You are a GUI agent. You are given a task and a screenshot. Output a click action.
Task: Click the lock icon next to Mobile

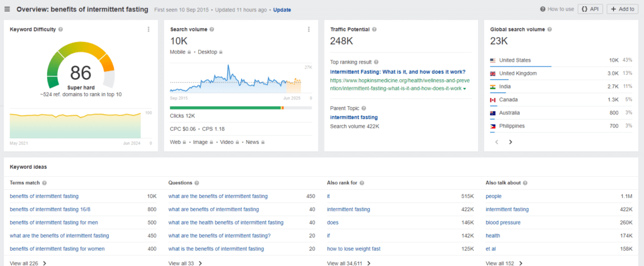(x=189, y=52)
